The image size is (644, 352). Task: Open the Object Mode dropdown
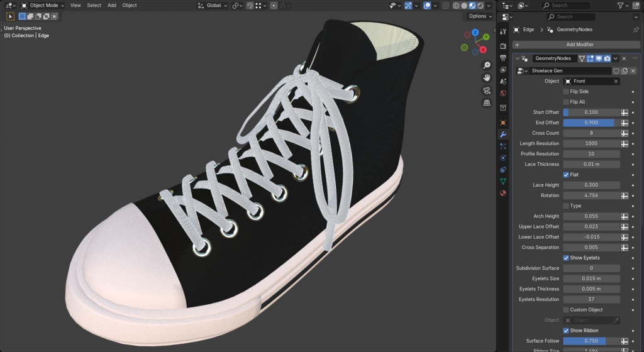point(43,5)
